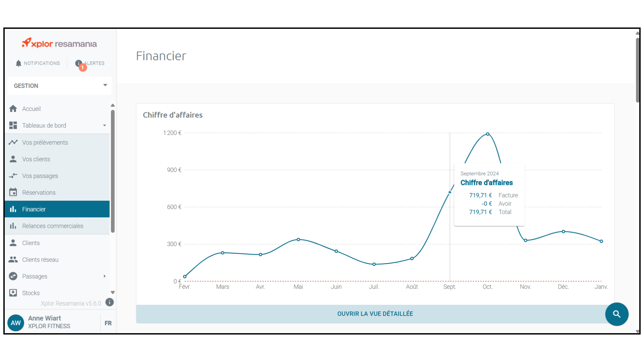644x362 pixels.
Task: Click the Accueil home icon
Action: coord(13,109)
